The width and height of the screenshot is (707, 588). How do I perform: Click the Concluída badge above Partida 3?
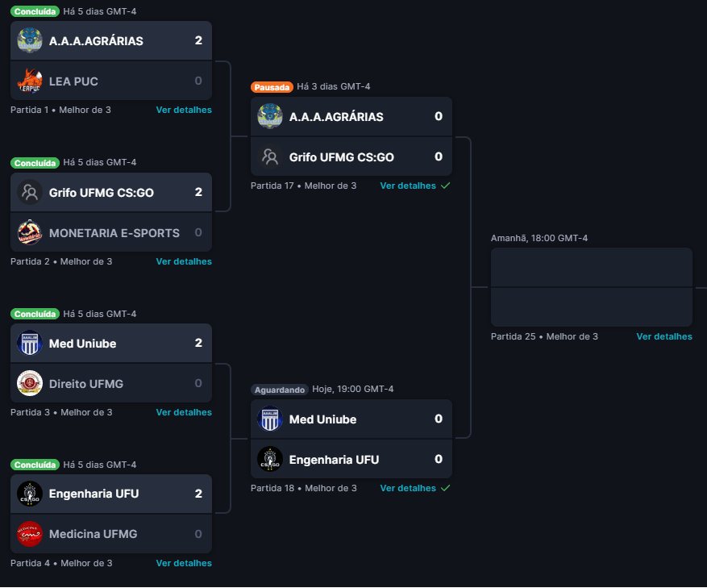click(x=35, y=314)
